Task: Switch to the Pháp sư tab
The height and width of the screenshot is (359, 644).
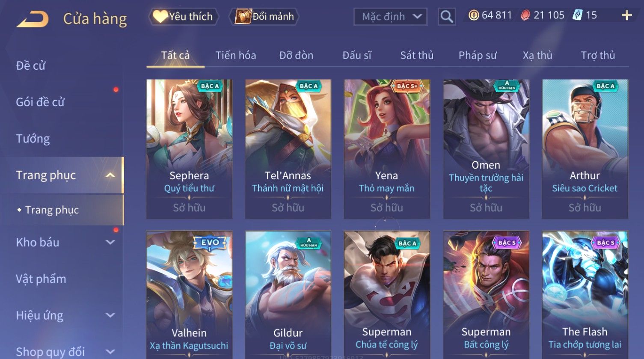Action: point(478,55)
